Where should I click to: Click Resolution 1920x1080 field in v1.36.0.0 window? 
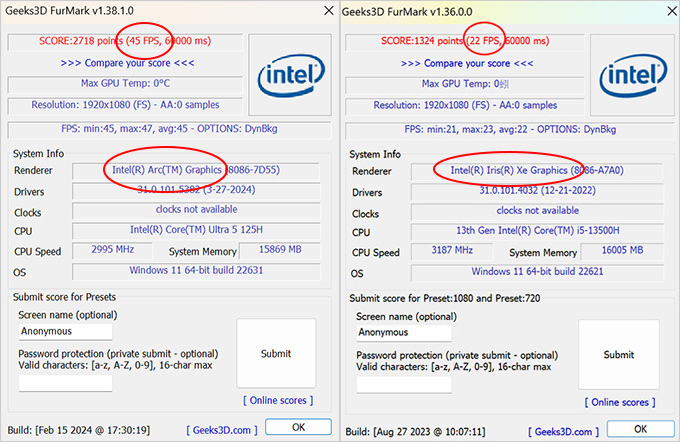click(x=464, y=105)
